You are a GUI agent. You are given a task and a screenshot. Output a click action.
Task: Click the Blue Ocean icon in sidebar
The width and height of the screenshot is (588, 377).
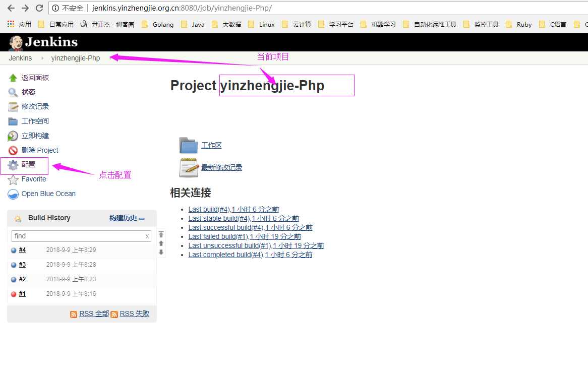point(13,194)
